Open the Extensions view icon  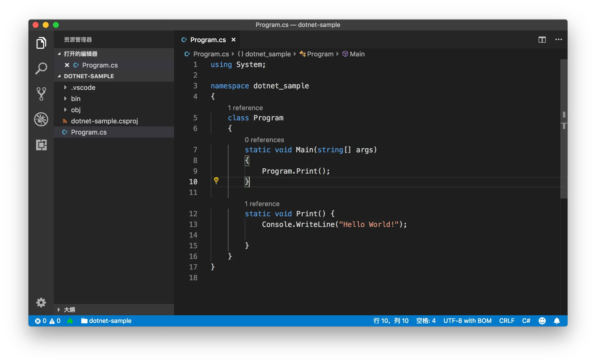[x=41, y=145]
